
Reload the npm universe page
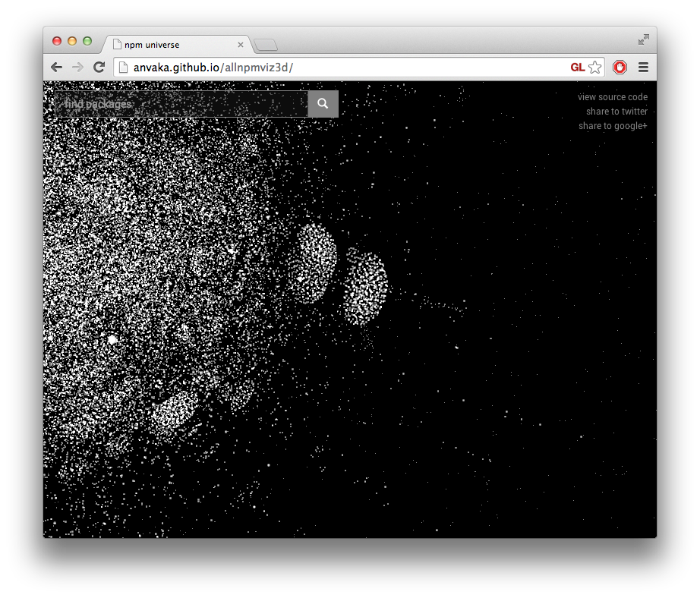pyautogui.click(x=99, y=67)
